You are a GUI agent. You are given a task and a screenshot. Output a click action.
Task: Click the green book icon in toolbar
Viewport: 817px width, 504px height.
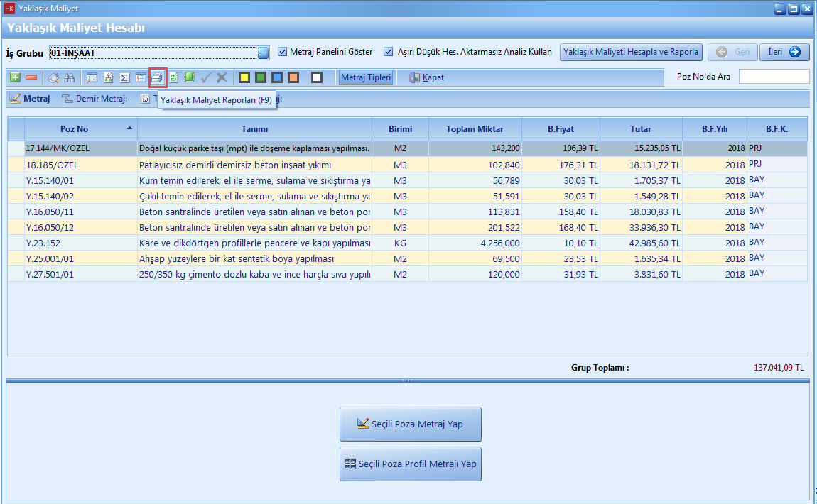(190, 77)
